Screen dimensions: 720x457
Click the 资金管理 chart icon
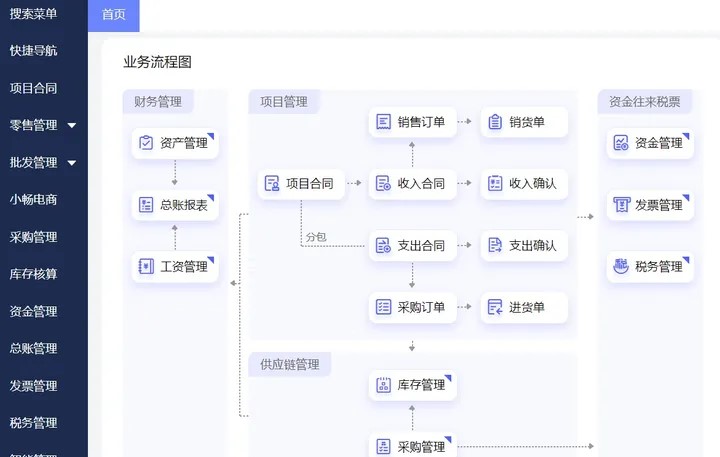[621, 143]
